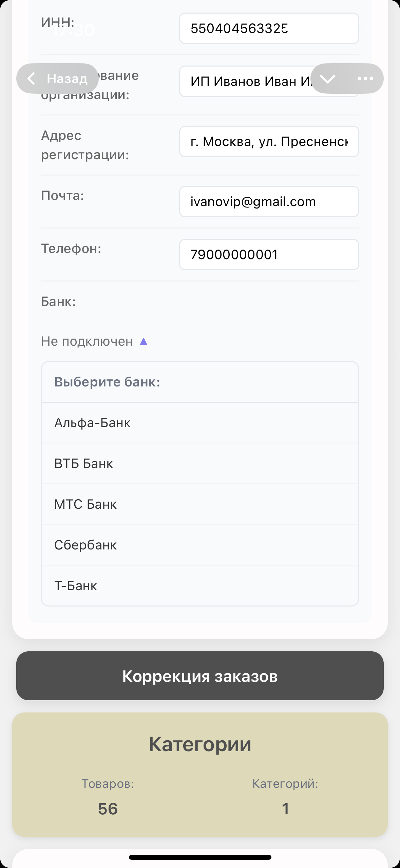
Task: Click the purple triangle next to Не подключен
Action: 144,341
